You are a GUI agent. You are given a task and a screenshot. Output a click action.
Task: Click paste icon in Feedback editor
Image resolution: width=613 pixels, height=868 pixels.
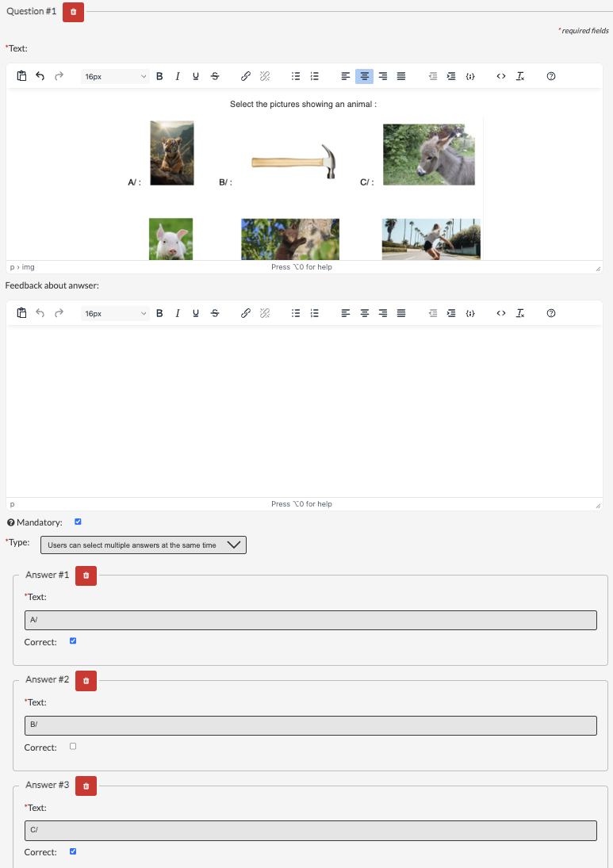[x=21, y=313]
